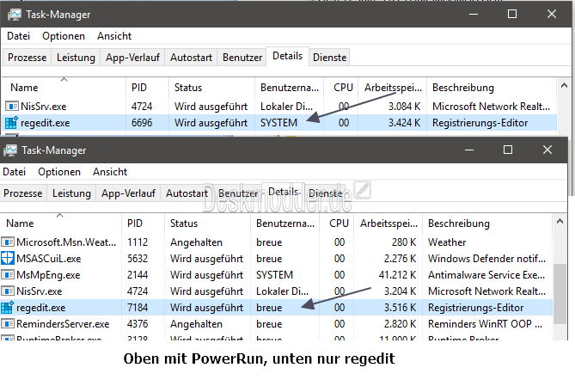Click the Task-Manager app icon in lower window title
575x392 pixels.
10,150
